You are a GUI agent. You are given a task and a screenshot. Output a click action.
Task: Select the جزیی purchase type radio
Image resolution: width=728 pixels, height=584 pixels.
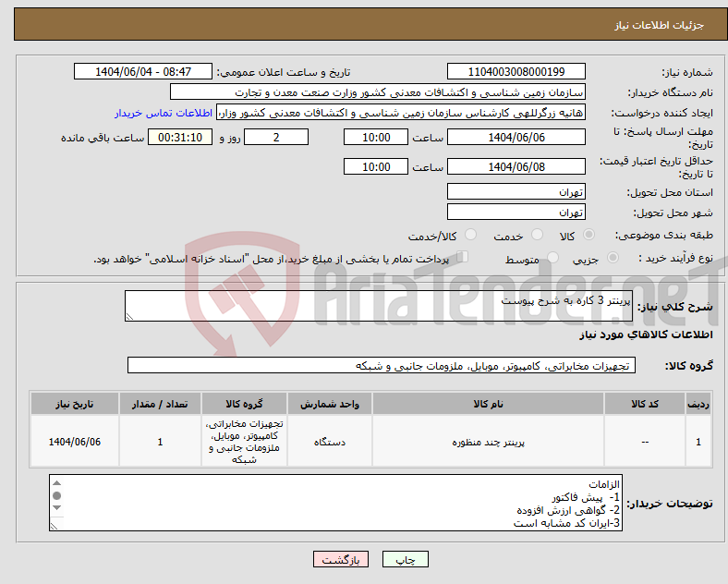613,258
